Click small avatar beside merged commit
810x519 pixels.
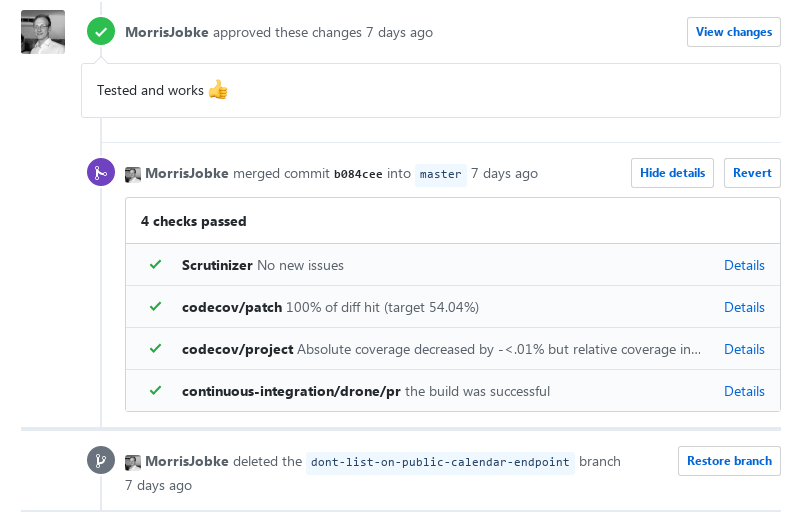tap(133, 175)
